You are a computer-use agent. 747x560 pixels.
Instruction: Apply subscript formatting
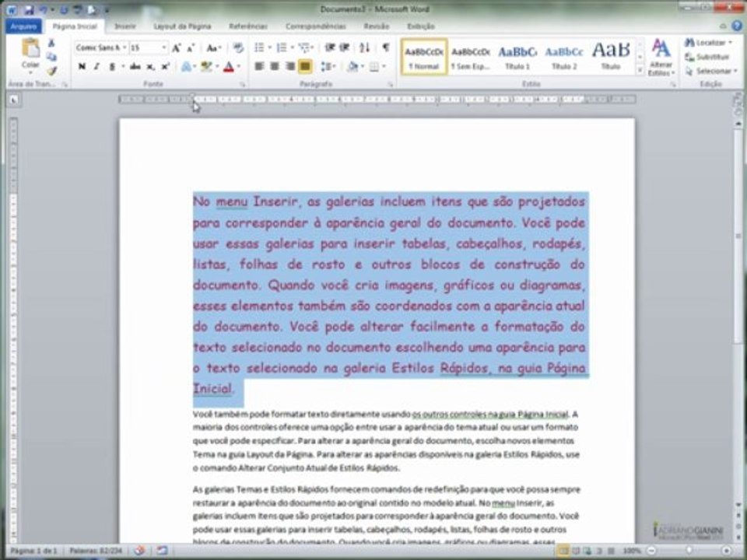pos(150,67)
